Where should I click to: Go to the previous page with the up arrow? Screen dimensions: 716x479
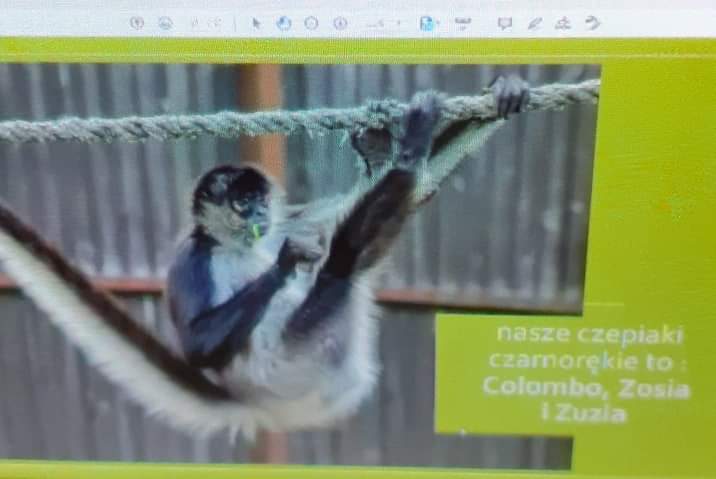click(x=137, y=23)
